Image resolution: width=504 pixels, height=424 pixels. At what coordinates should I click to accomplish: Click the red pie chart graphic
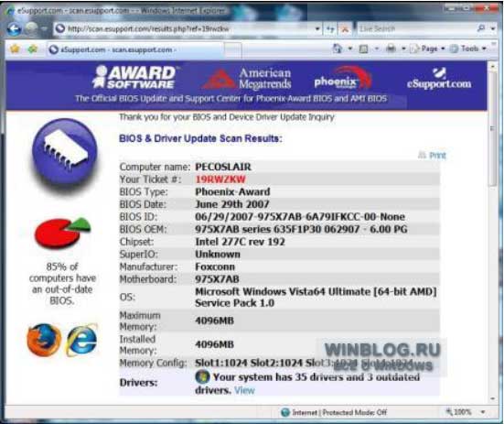tap(63, 233)
